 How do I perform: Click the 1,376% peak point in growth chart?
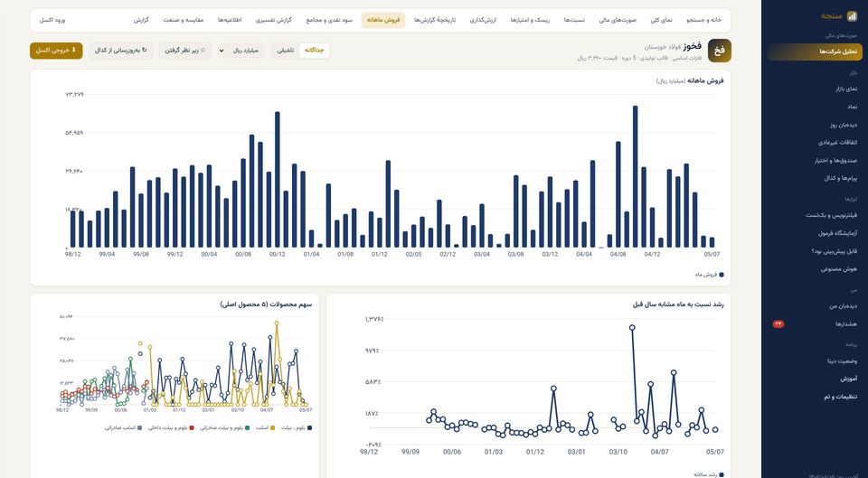[632, 327]
